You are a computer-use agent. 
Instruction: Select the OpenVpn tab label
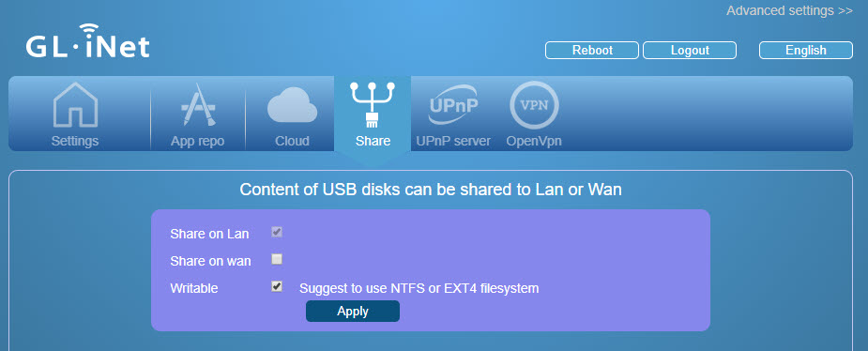[x=534, y=141]
